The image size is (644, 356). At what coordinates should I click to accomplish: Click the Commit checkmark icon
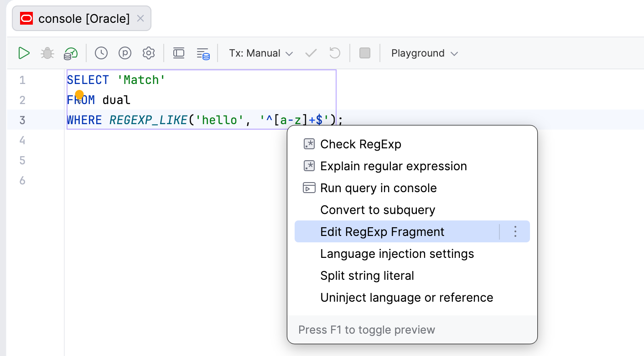coord(311,53)
